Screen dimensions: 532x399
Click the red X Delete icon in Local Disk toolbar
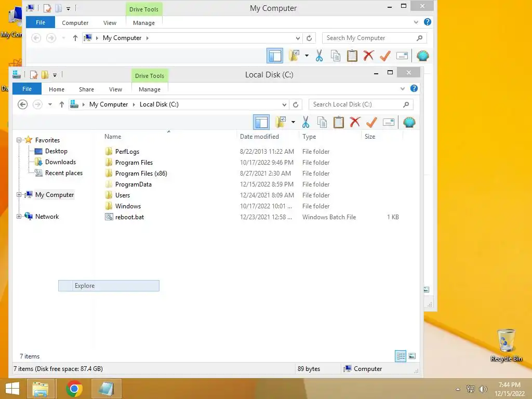355,122
